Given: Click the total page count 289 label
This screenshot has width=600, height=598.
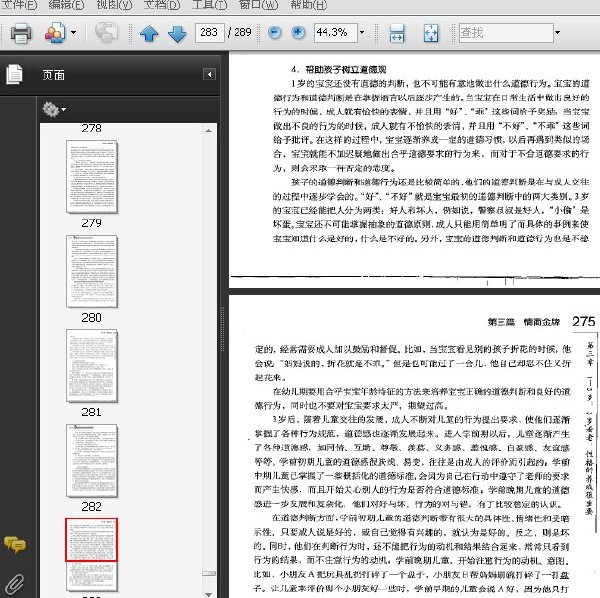Looking at the screenshot, I should (243, 32).
